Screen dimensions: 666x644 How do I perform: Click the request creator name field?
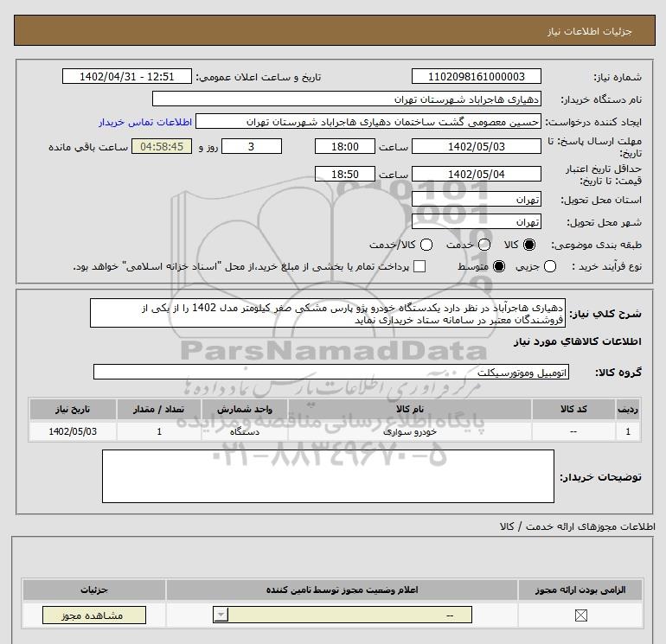(368, 121)
